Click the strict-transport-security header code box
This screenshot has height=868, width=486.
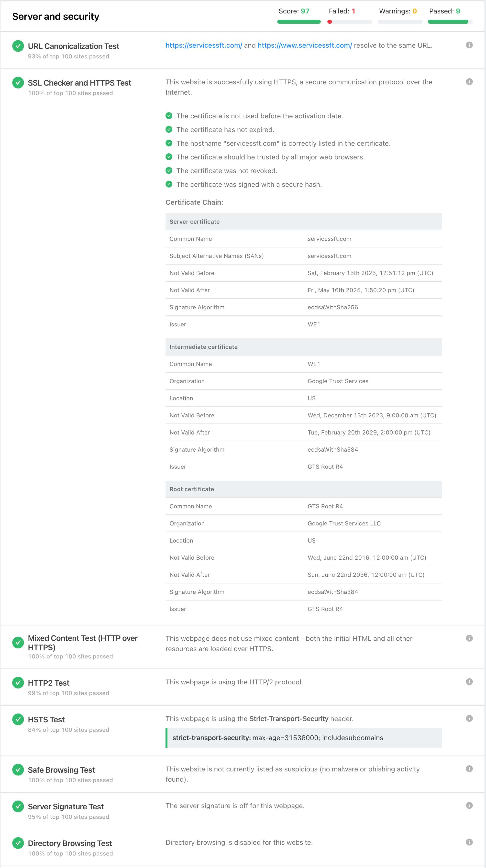(x=303, y=738)
